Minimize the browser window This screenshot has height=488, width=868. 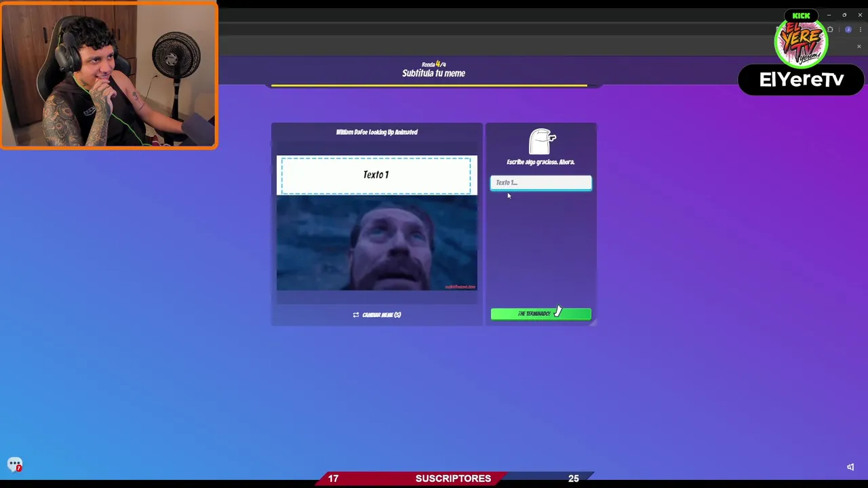(829, 15)
